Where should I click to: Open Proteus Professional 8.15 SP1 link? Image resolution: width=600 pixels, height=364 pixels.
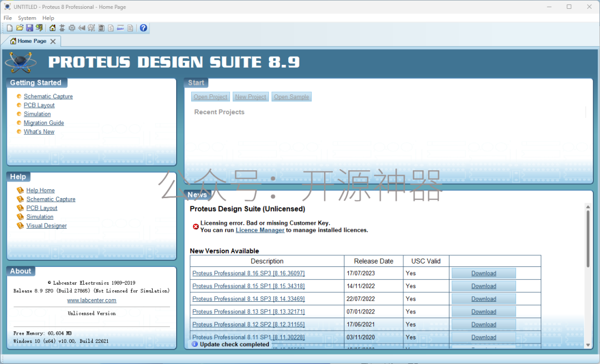249,286
